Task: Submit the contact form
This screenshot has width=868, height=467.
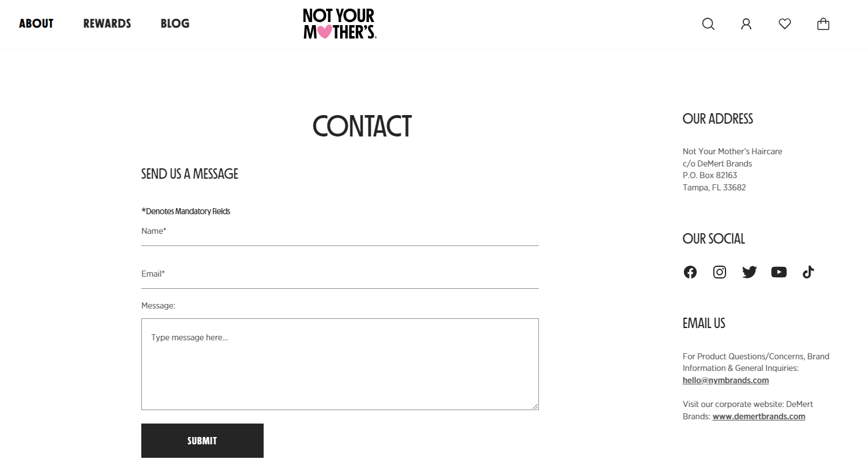Action: click(x=202, y=441)
